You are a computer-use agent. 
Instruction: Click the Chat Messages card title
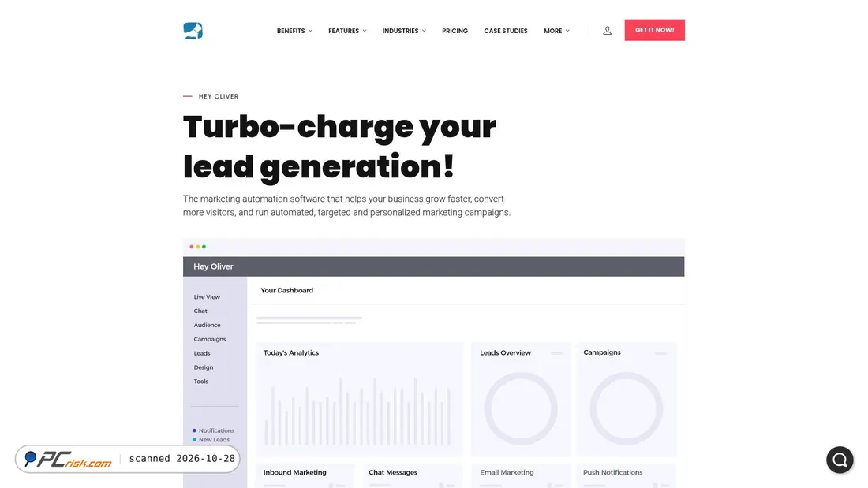coord(393,472)
